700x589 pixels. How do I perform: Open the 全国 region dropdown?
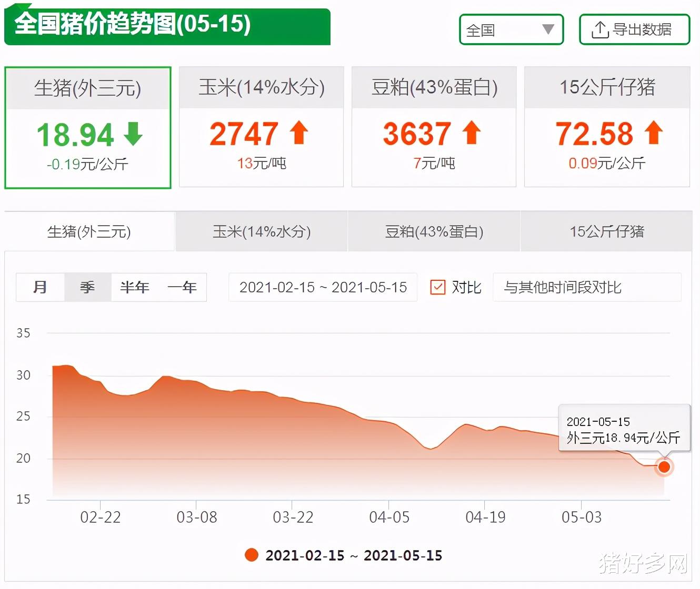click(511, 30)
